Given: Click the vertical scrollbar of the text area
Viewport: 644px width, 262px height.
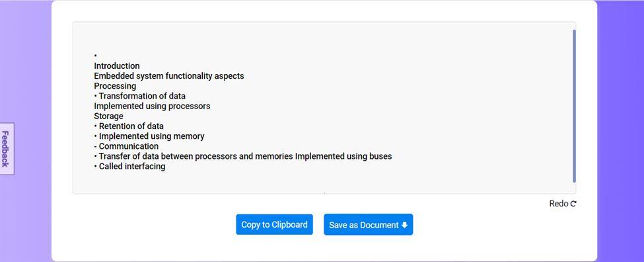Looking at the screenshot, I should click(574, 106).
